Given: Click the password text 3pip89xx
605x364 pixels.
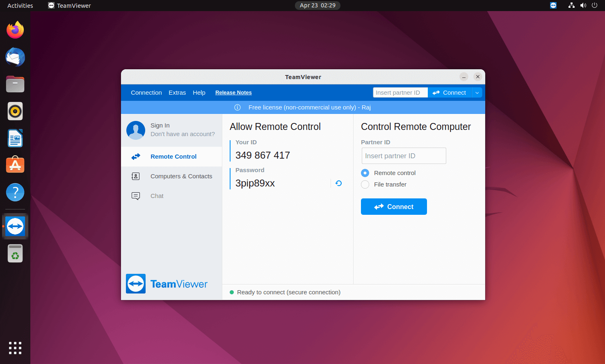Looking at the screenshot, I should pos(255,183).
